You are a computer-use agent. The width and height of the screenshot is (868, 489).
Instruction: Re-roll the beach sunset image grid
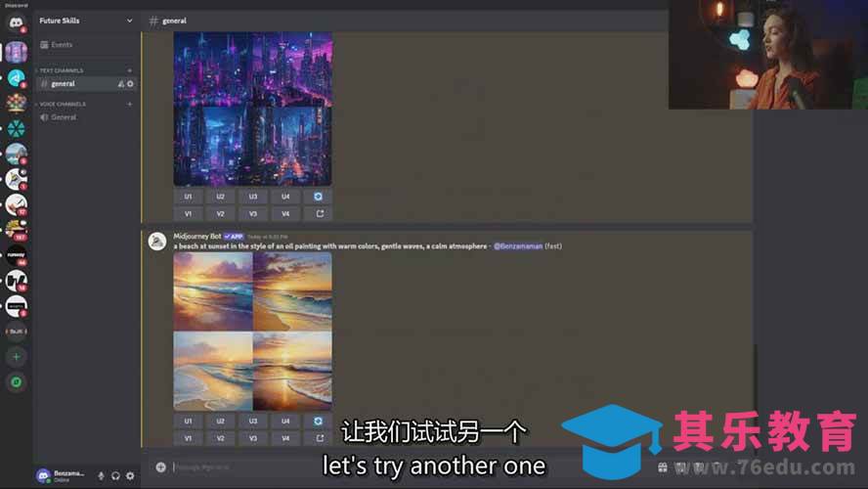point(318,421)
